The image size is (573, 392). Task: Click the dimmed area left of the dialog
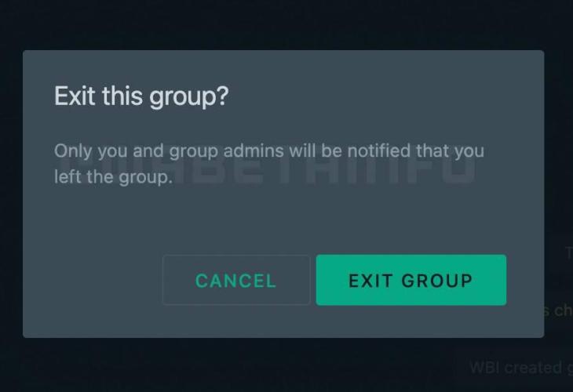[x=11, y=194]
